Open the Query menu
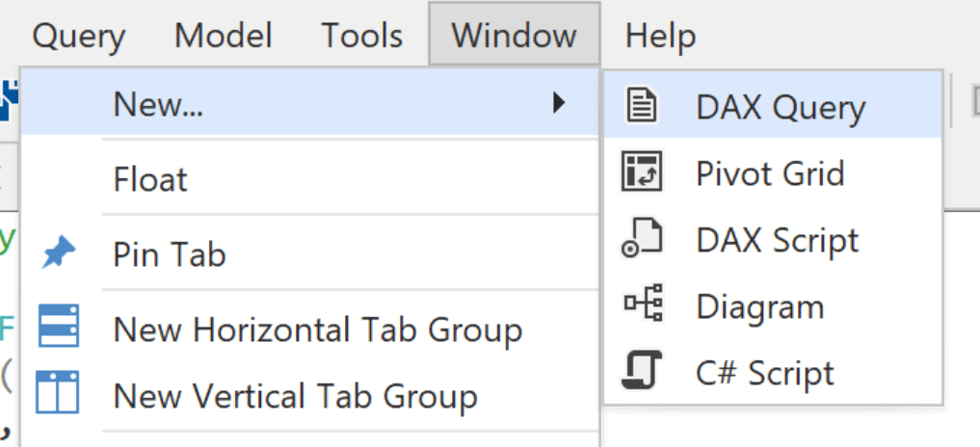 click(x=79, y=35)
